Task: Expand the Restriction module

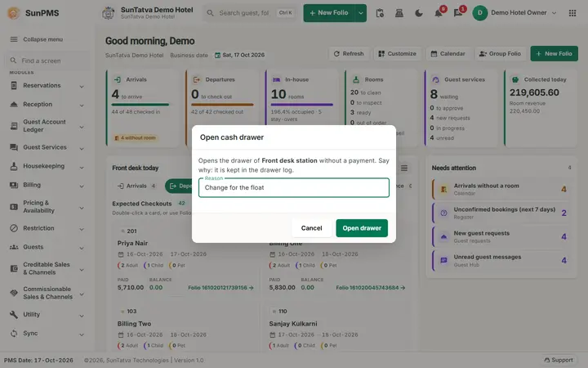Action: (x=47, y=228)
